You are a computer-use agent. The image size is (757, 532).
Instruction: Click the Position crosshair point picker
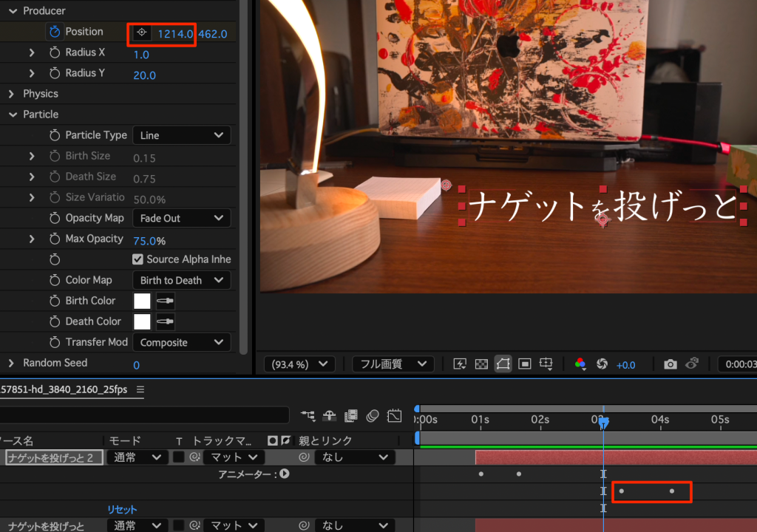click(x=141, y=33)
